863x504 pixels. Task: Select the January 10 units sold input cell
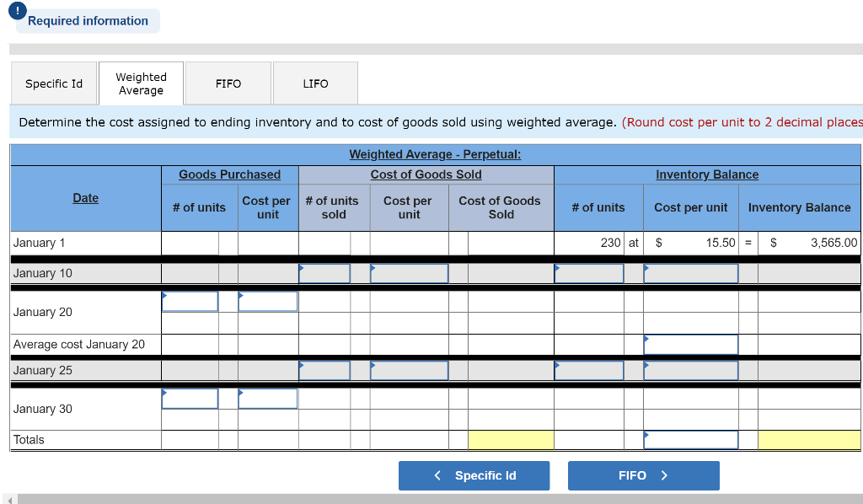click(x=325, y=272)
